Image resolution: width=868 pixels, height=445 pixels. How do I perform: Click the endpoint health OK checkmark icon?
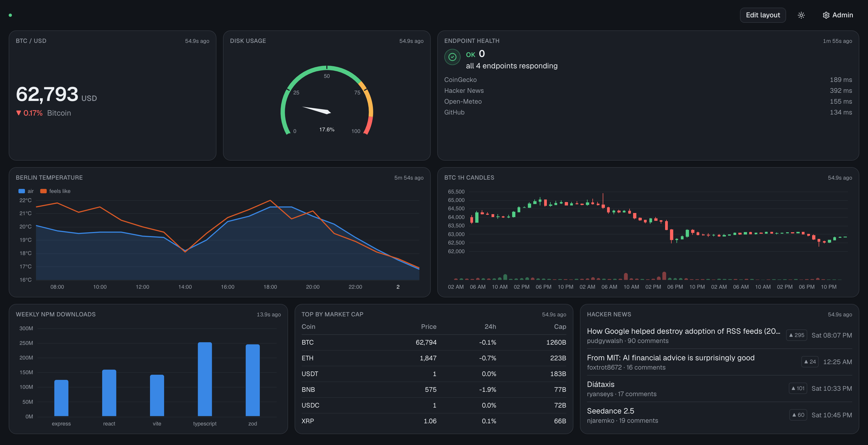pos(452,57)
